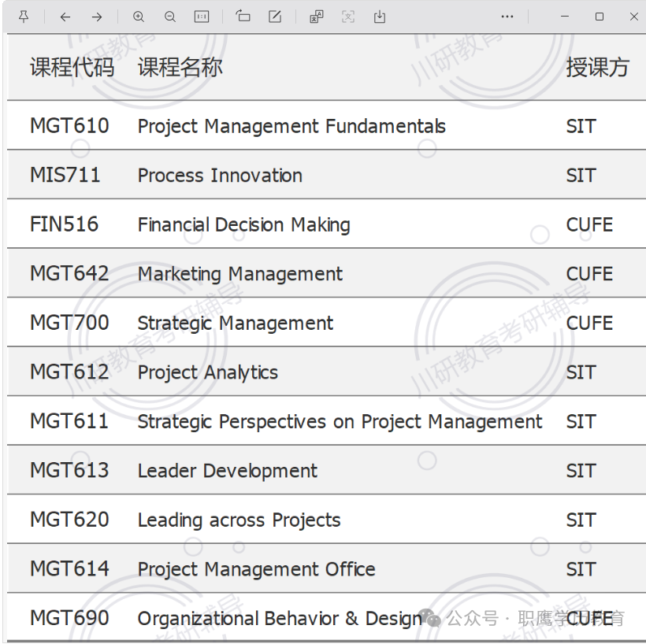Minimize the viewer window
The height and width of the screenshot is (644, 646).
[x=565, y=17]
